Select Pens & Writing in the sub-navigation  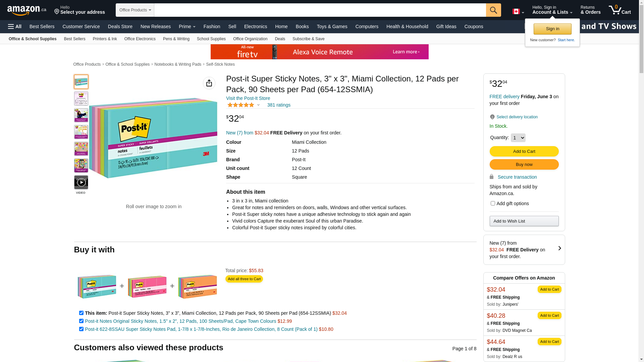click(176, 39)
